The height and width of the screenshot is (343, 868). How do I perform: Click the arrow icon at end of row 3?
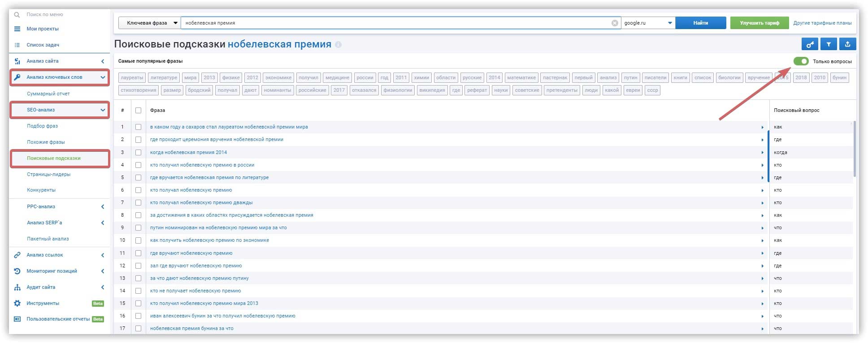point(762,153)
